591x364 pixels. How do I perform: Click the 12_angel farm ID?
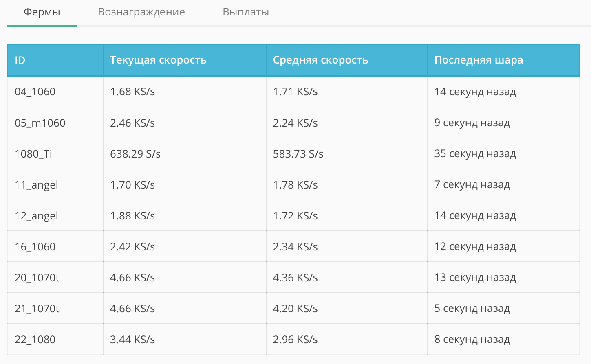point(36,216)
